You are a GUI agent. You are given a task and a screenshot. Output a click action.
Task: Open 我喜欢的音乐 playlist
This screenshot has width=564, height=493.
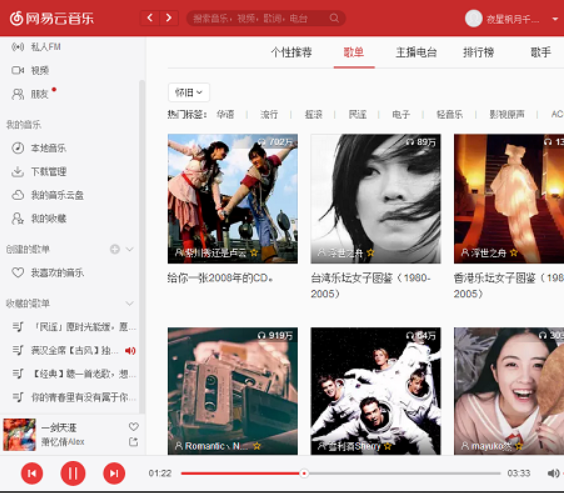[x=47, y=273]
